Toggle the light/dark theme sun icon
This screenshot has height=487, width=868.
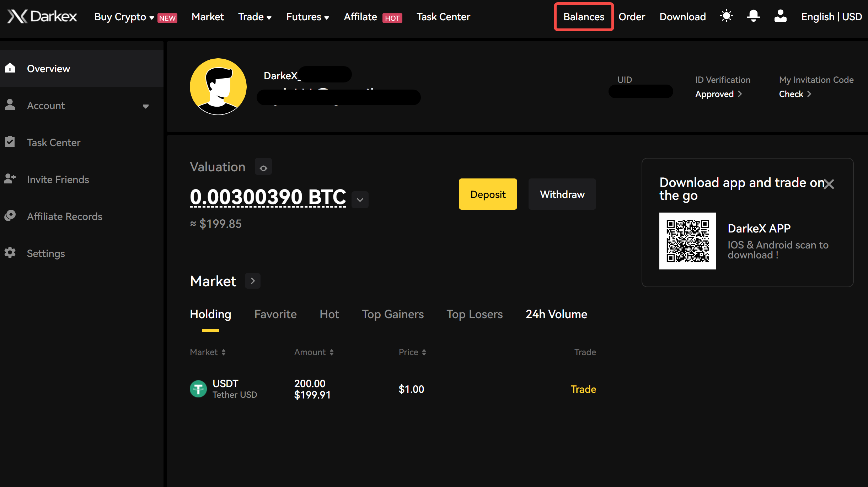[x=726, y=16]
